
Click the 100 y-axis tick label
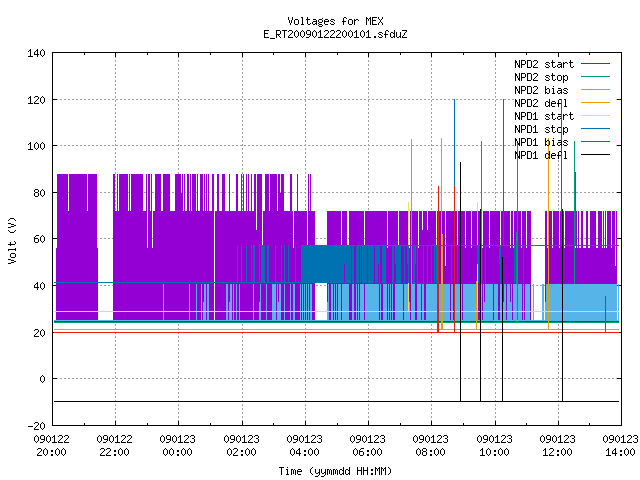tap(36, 146)
